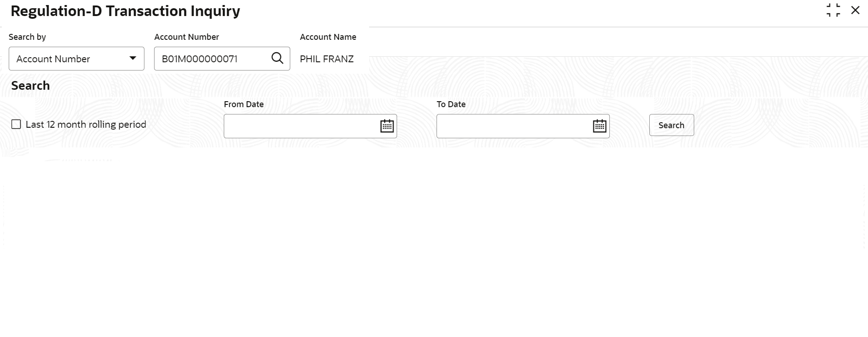
Task: Enable Last 12 month rolling period checkbox
Action: 16,125
